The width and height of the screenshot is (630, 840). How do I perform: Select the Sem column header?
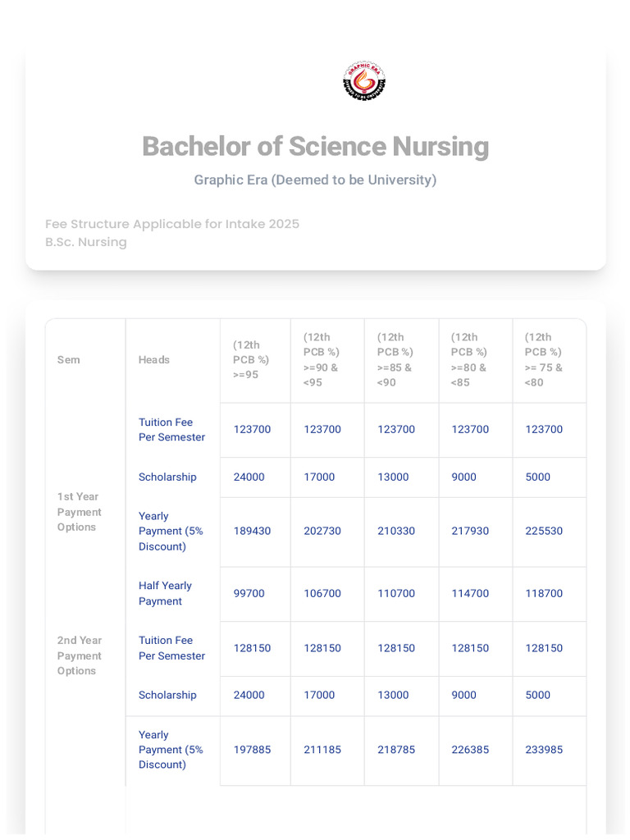[x=69, y=360]
